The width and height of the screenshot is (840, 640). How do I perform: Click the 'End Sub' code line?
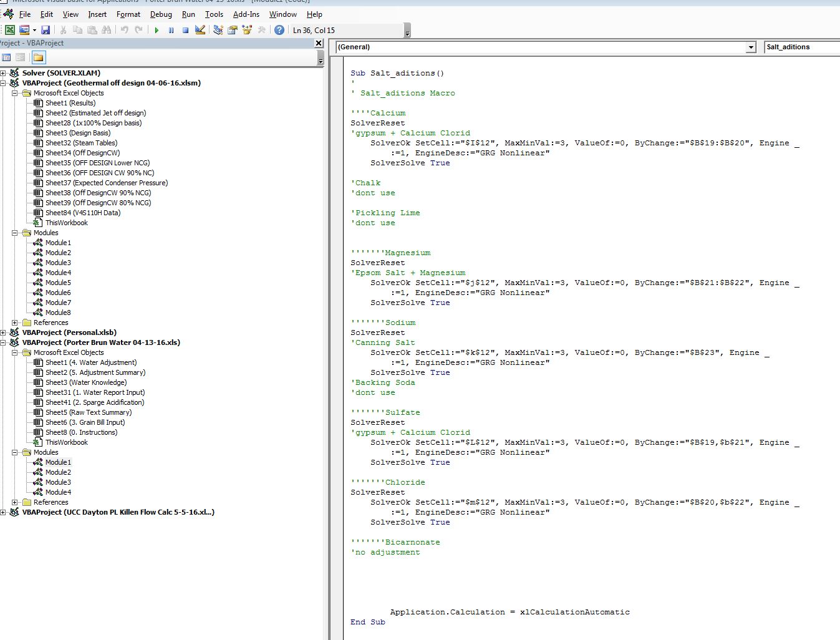point(368,622)
